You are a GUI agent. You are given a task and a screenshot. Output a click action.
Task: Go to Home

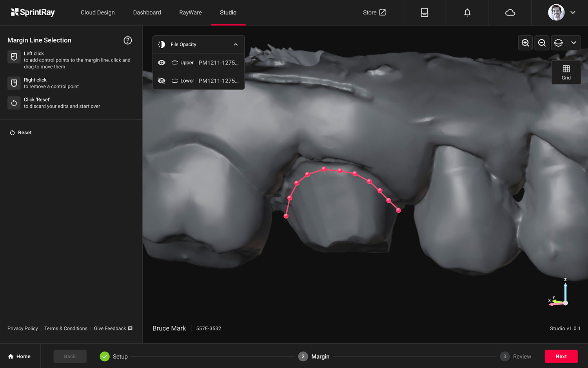[x=19, y=357]
